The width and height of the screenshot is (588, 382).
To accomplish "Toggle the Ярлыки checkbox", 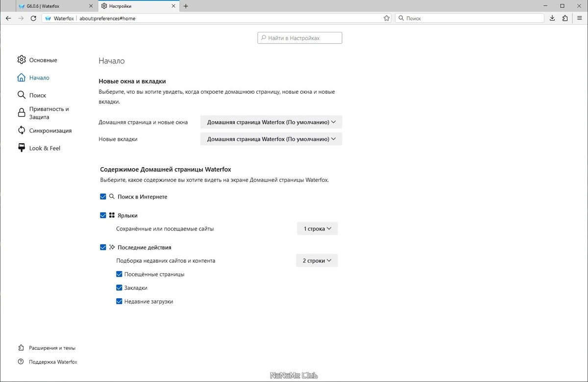I will coord(103,215).
